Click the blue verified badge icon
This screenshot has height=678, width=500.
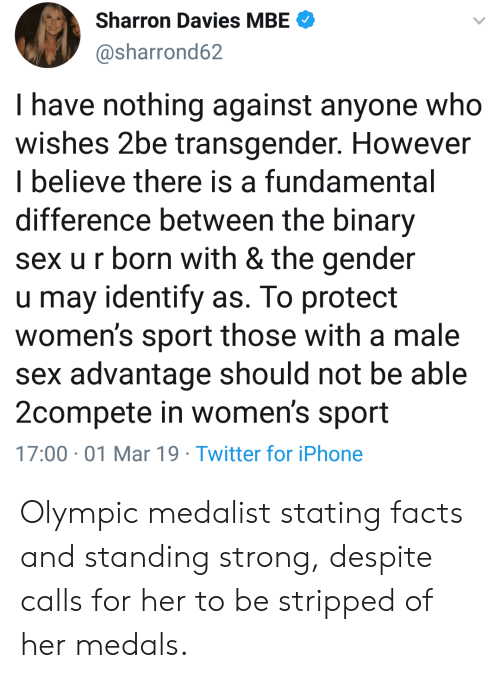coord(305,20)
